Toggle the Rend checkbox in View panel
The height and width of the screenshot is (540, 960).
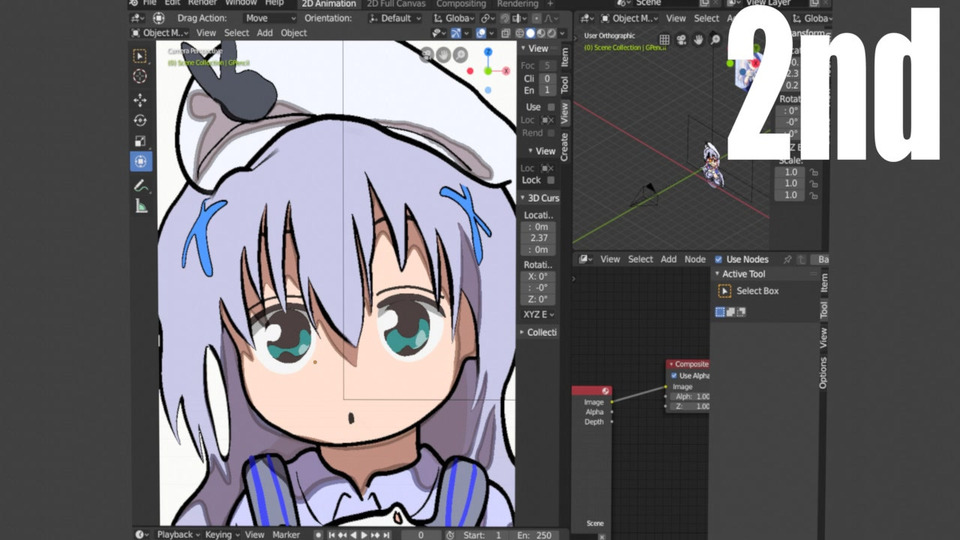tap(551, 133)
